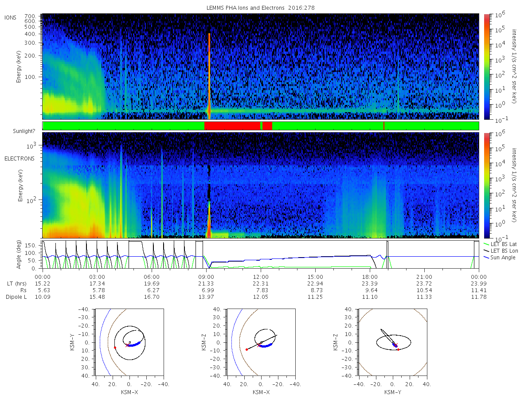The width and height of the screenshot is (532, 399).
Task: Click the long red segment of the sunlight bar
Action: click(x=232, y=126)
